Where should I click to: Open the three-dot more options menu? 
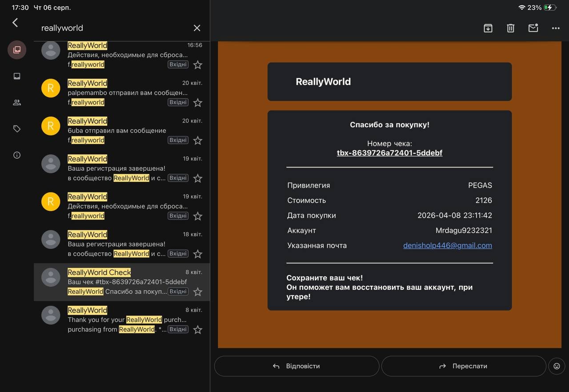(556, 28)
